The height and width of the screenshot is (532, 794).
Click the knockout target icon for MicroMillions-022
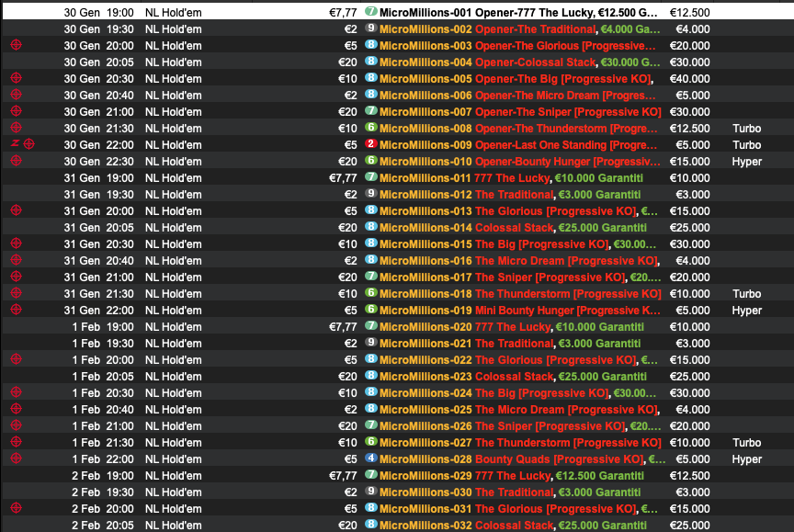pos(17,359)
